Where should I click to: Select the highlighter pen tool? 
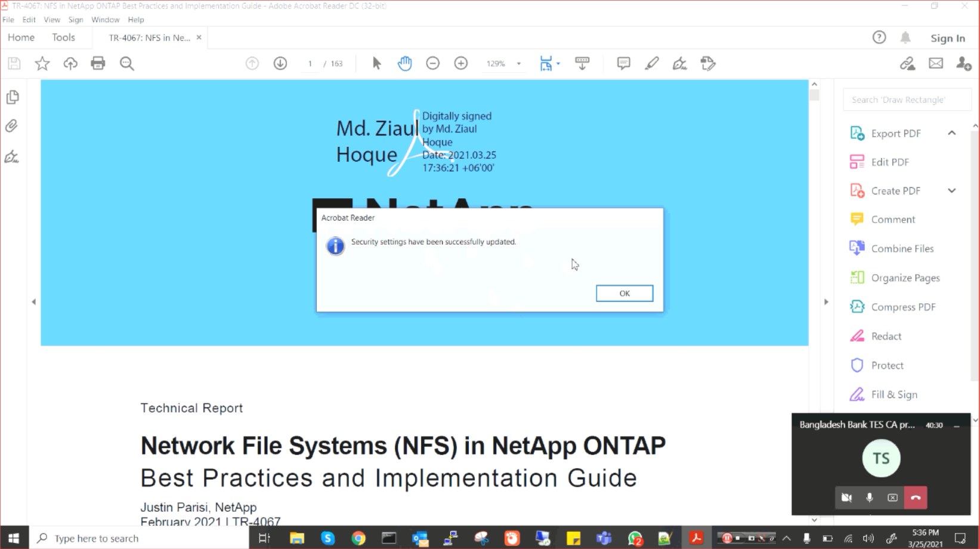coord(652,63)
